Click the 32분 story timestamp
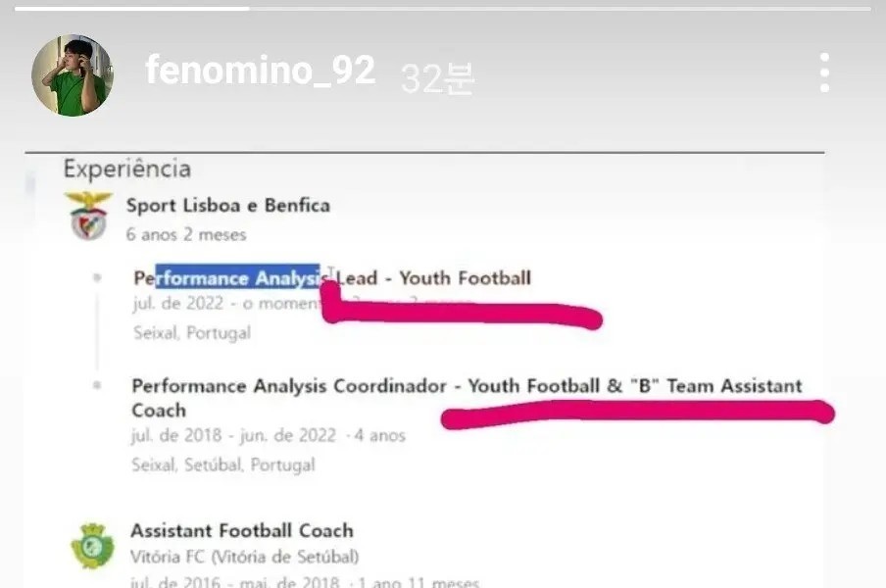886x588 pixels. click(x=437, y=78)
